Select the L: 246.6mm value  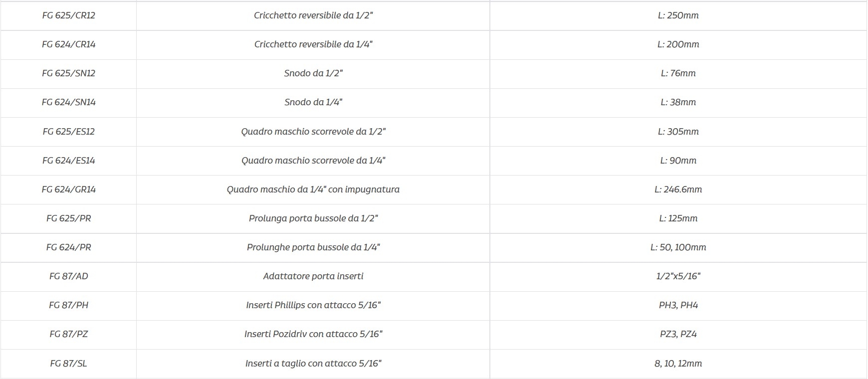click(x=678, y=189)
